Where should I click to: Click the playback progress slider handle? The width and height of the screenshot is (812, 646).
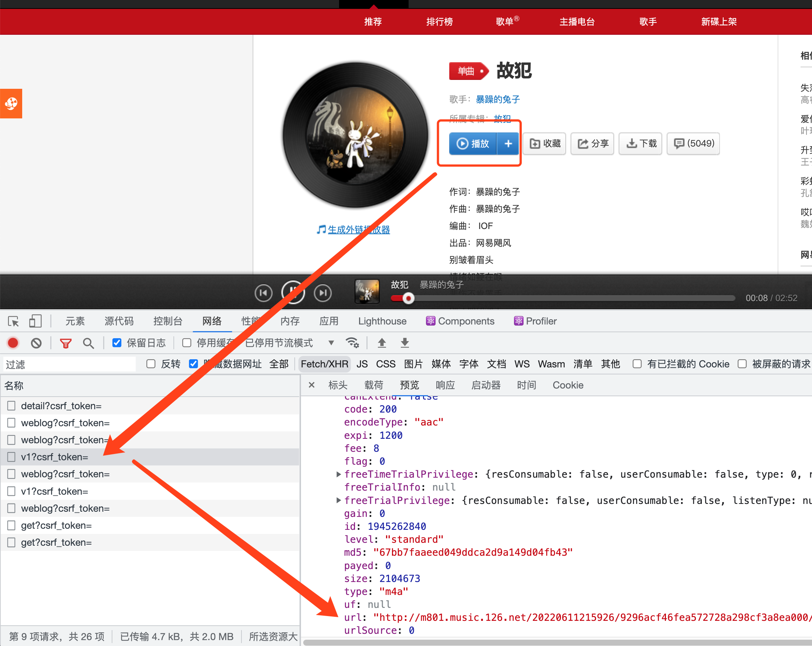coord(408,299)
